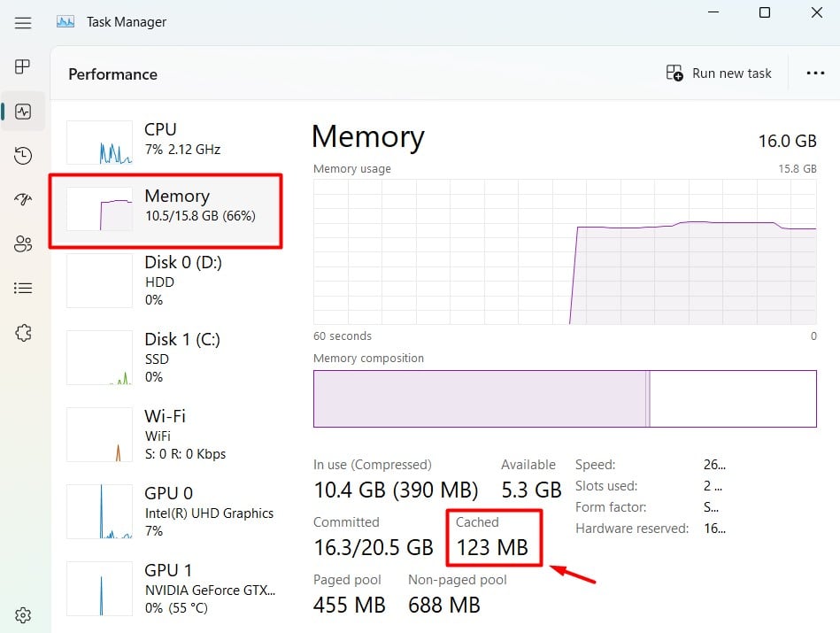Maximize the Task Manager window
Screen dimensions: 840x633
[x=765, y=12]
